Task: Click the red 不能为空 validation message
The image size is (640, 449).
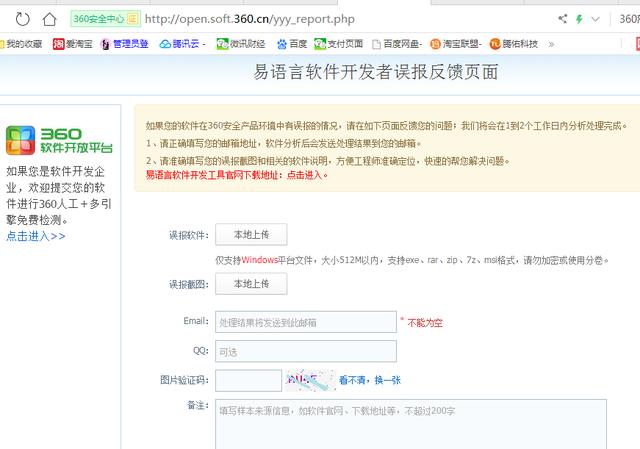Action: point(424,323)
